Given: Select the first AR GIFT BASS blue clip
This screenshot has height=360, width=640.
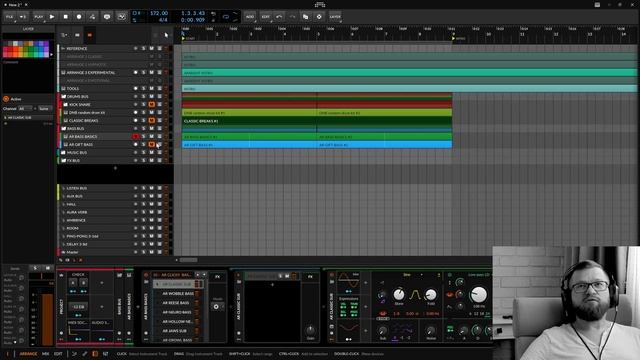Looking at the screenshot, I should [x=249, y=144].
